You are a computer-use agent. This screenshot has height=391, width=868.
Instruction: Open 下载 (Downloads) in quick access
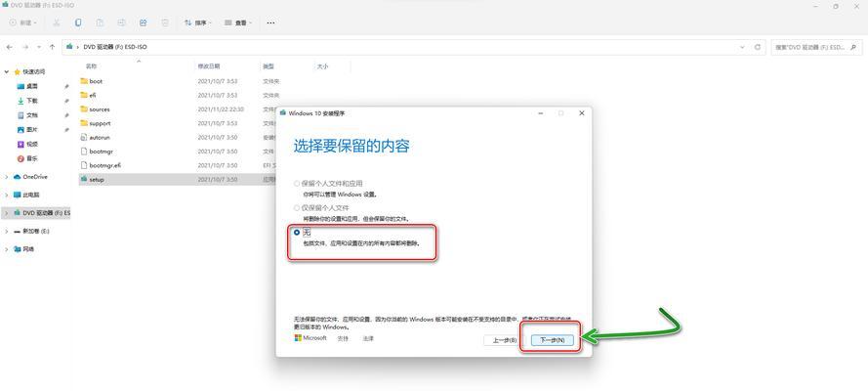click(x=32, y=101)
